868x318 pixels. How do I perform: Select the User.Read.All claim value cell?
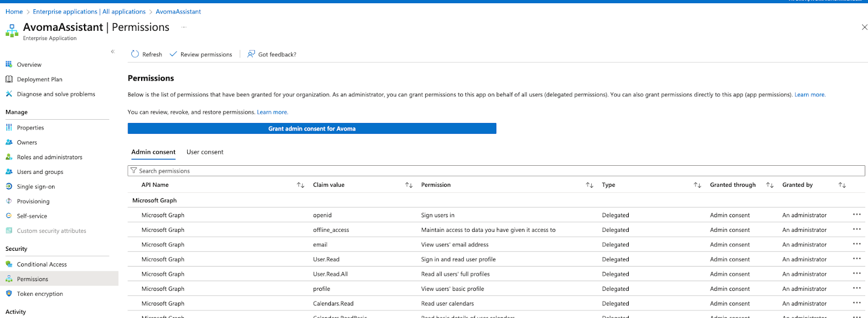tap(330, 274)
